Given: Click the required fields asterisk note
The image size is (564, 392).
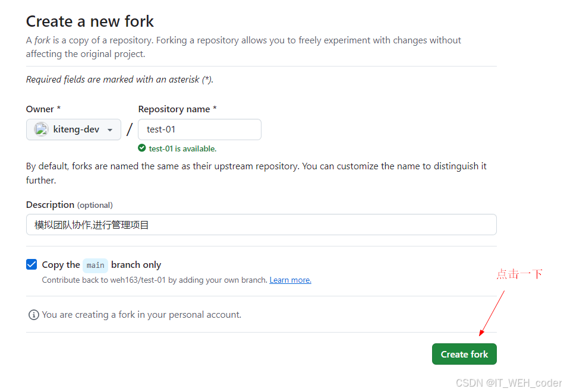Looking at the screenshot, I should coord(119,80).
